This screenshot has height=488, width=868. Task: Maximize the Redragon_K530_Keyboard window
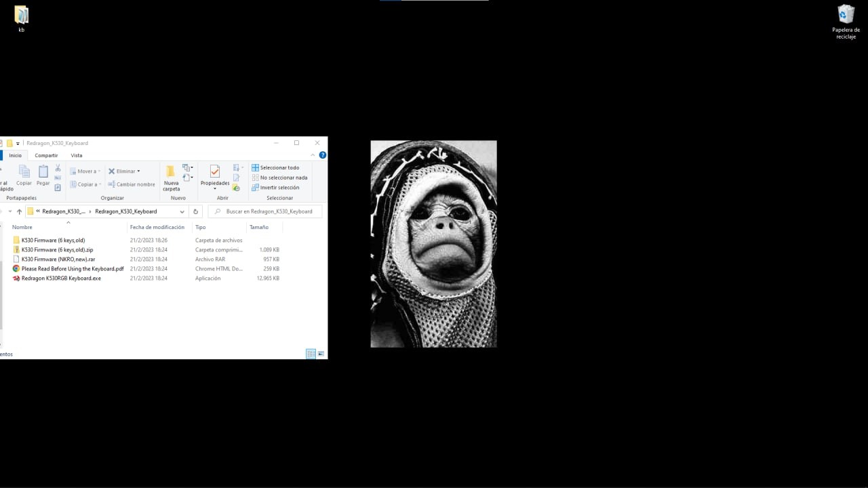pyautogui.click(x=296, y=143)
